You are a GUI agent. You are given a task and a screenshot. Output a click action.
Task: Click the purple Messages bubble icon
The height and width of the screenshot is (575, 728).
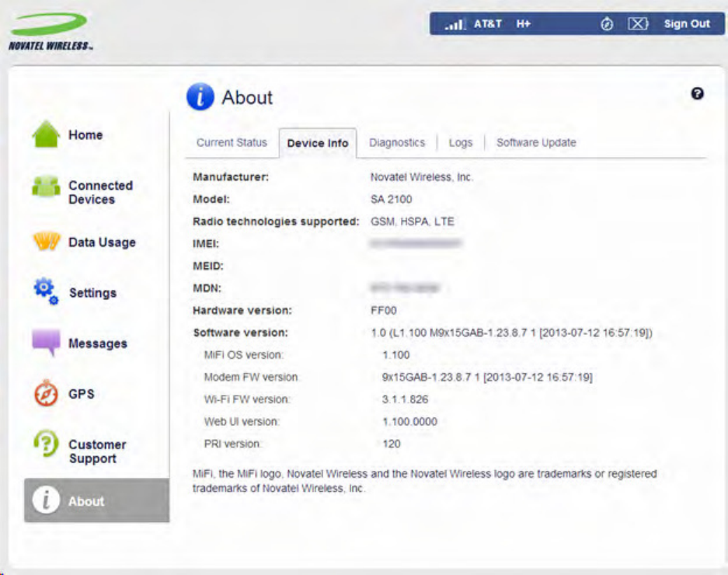point(46,343)
